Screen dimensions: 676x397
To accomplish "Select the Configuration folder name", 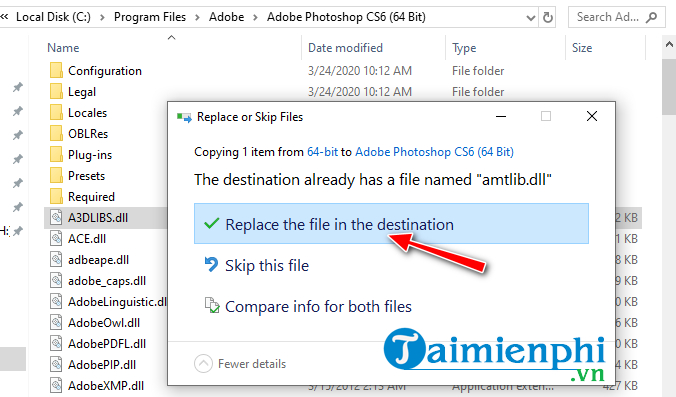I will (x=105, y=71).
